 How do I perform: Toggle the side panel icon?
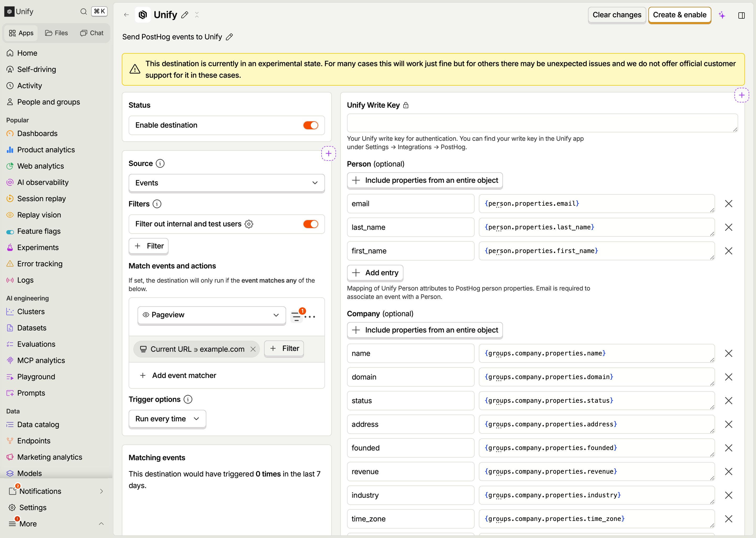click(742, 15)
